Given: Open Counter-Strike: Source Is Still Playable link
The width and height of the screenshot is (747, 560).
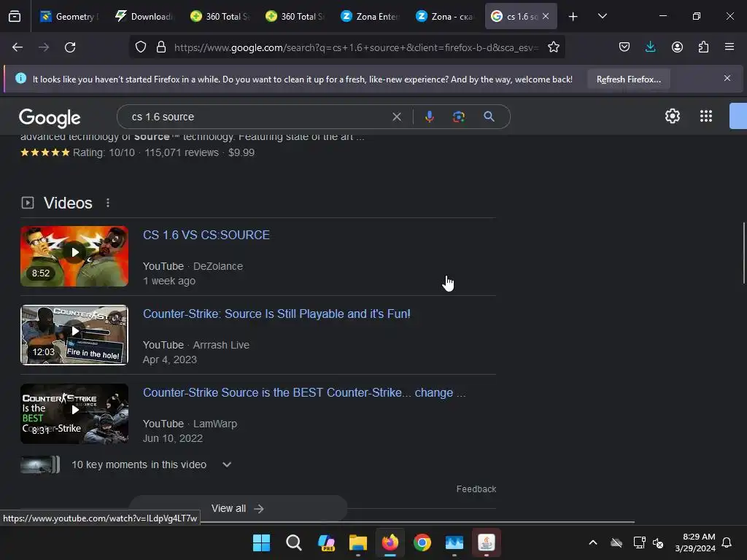Looking at the screenshot, I should pos(276,314).
